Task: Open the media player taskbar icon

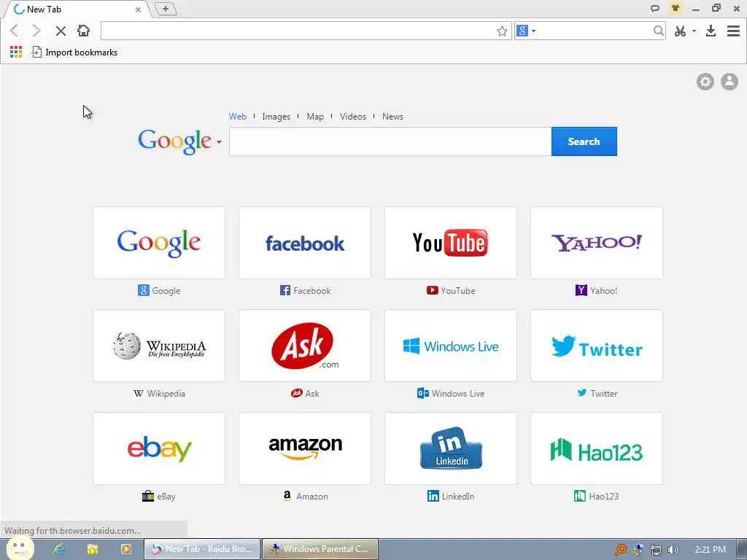Action: click(x=125, y=549)
